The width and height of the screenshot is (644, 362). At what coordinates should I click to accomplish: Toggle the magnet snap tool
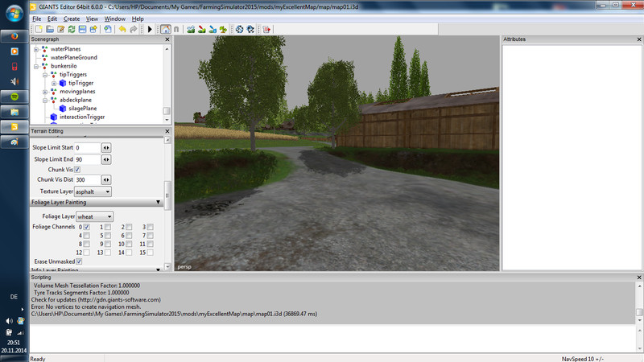pos(176,29)
